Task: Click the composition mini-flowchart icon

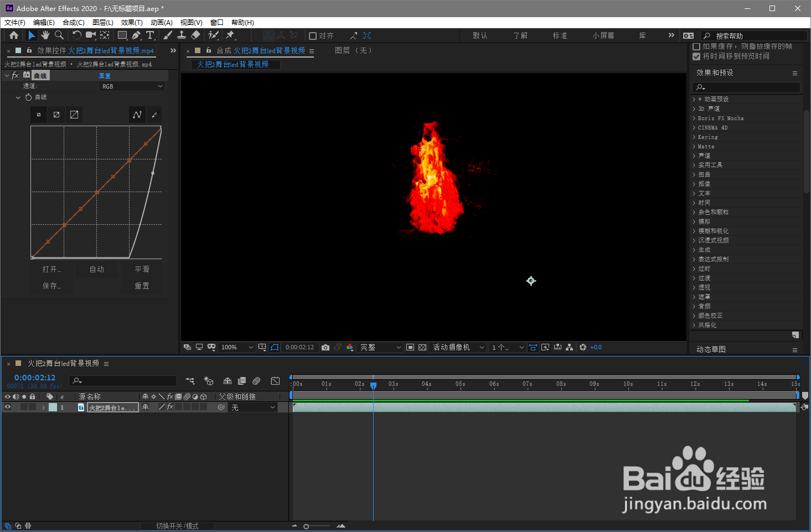Action: (x=190, y=381)
